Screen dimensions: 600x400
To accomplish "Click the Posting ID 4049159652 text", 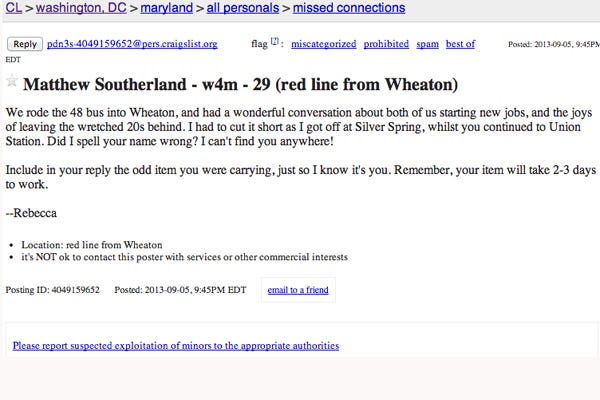I will point(53,290).
